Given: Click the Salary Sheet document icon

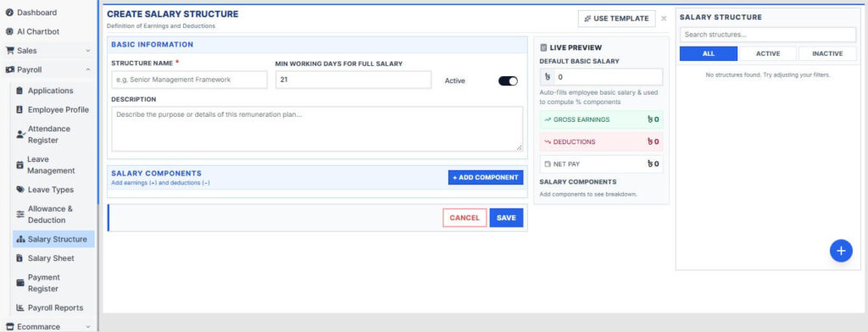Looking at the screenshot, I should [20, 258].
